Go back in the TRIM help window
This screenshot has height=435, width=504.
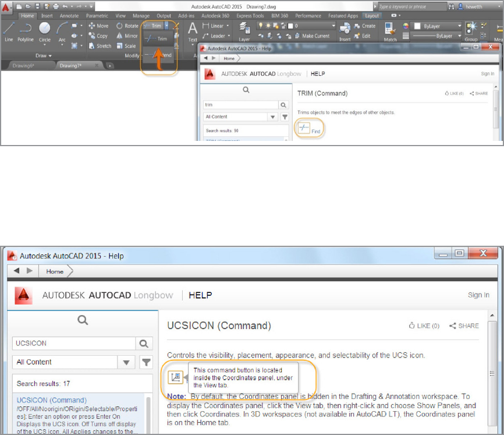205,58
